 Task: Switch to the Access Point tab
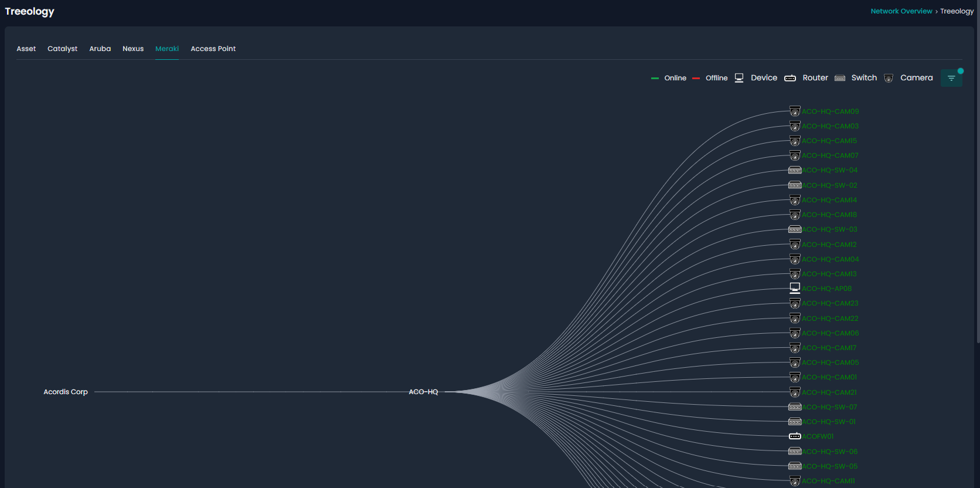[x=213, y=49]
